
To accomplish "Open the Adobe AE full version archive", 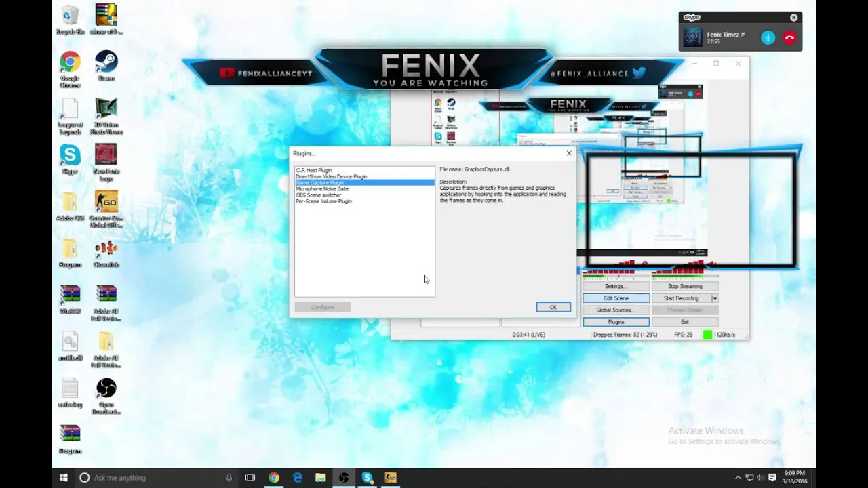I will coord(106,302).
